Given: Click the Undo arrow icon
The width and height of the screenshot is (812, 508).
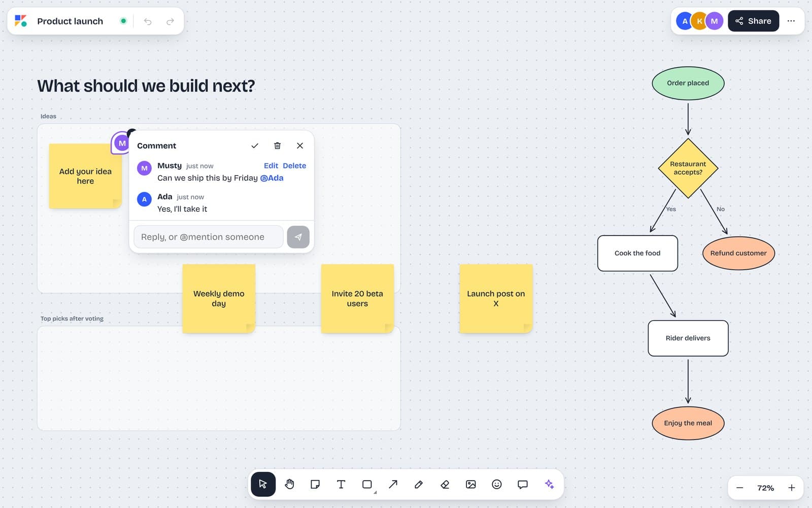Looking at the screenshot, I should [148, 21].
